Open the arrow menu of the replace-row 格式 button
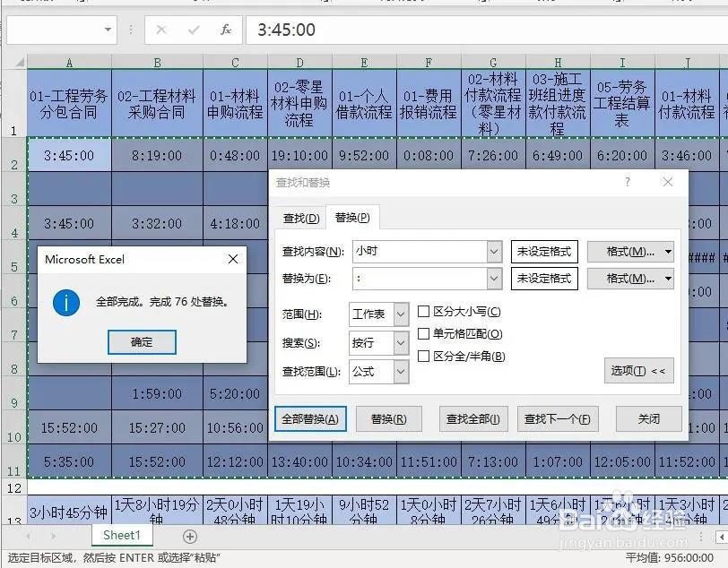The height and width of the screenshot is (568, 728). [668, 279]
